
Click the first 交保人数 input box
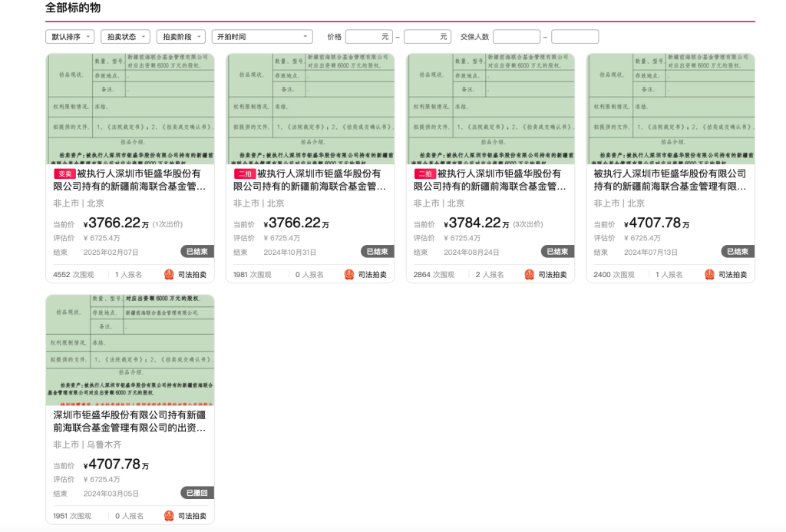pos(517,36)
